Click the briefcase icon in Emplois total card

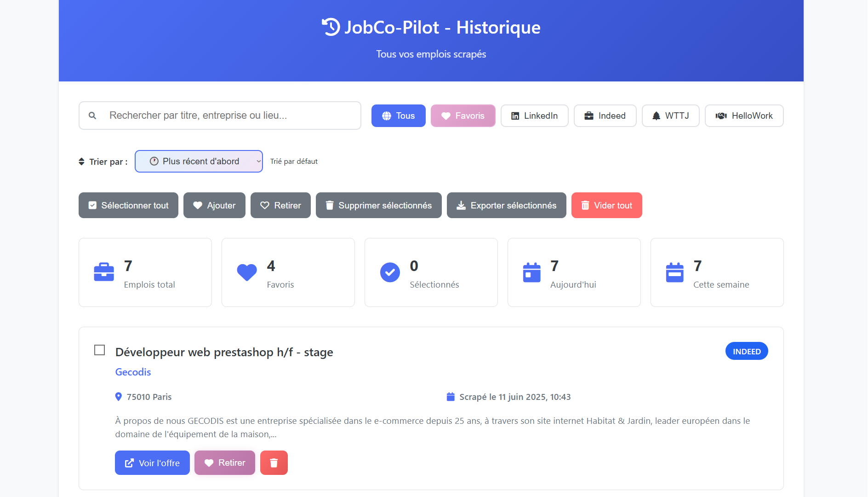[x=104, y=272]
